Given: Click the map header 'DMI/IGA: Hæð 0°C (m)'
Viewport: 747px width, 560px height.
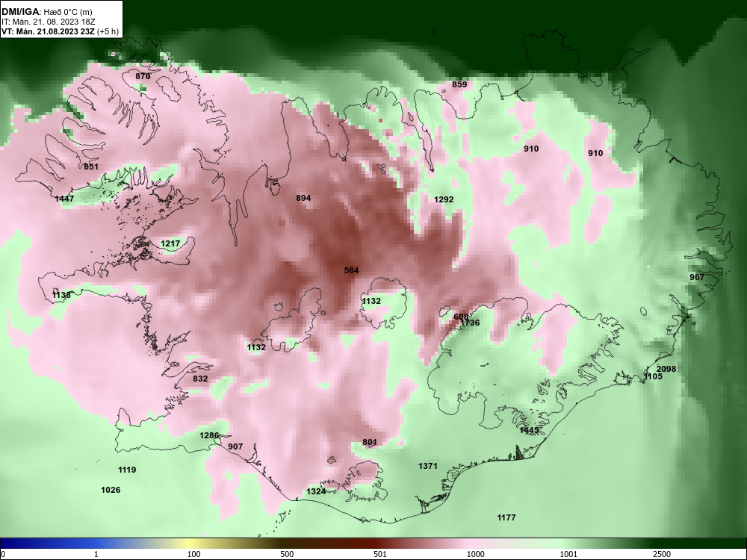Looking at the screenshot, I should coord(46,12).
